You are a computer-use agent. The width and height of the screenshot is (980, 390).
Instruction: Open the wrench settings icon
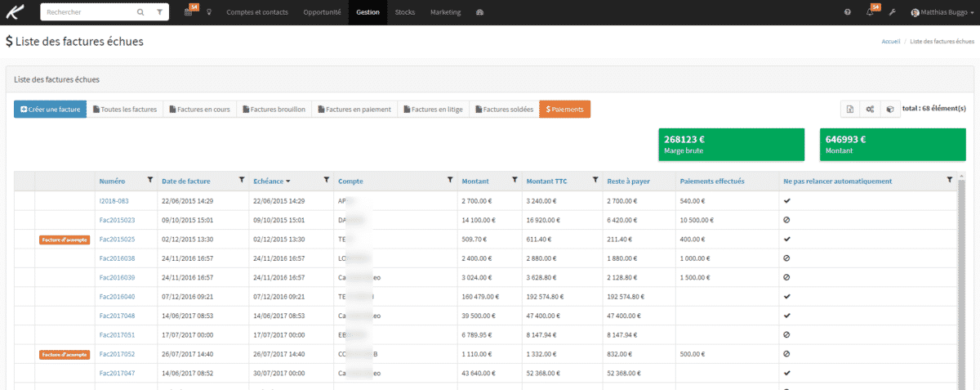(893, 13)
